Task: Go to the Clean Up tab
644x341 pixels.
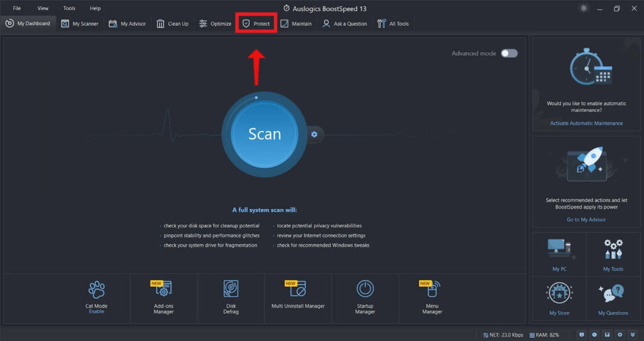Action: coord(172,24)
